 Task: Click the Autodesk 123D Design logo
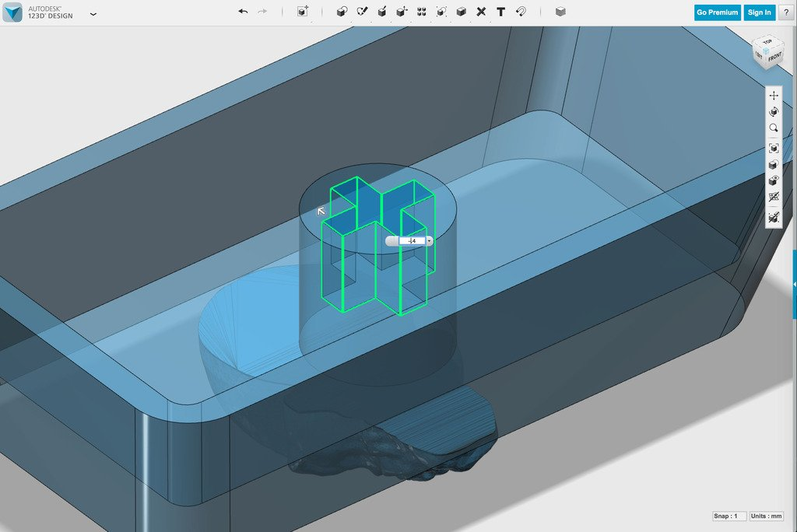click(12, 12)
